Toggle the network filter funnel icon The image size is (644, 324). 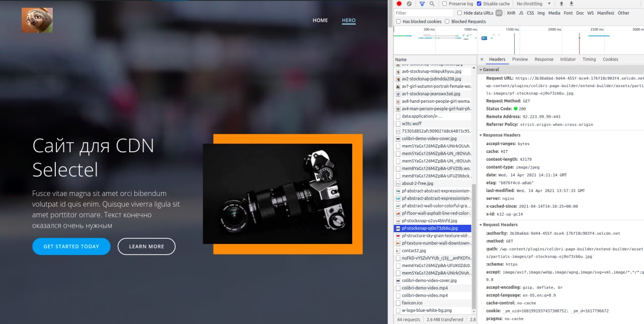pyautogui.click(x=422, y=4)
